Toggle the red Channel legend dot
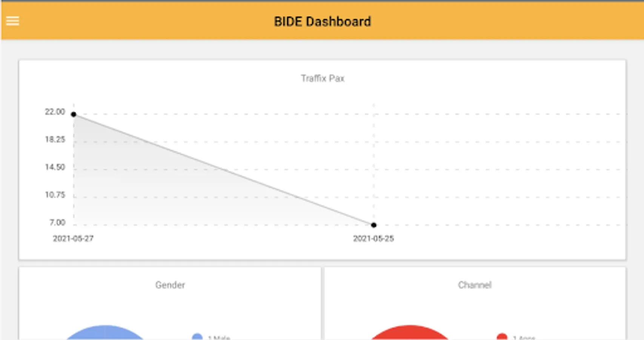The image size is (644, 340). pyautogui.click(x=502, y=337)
